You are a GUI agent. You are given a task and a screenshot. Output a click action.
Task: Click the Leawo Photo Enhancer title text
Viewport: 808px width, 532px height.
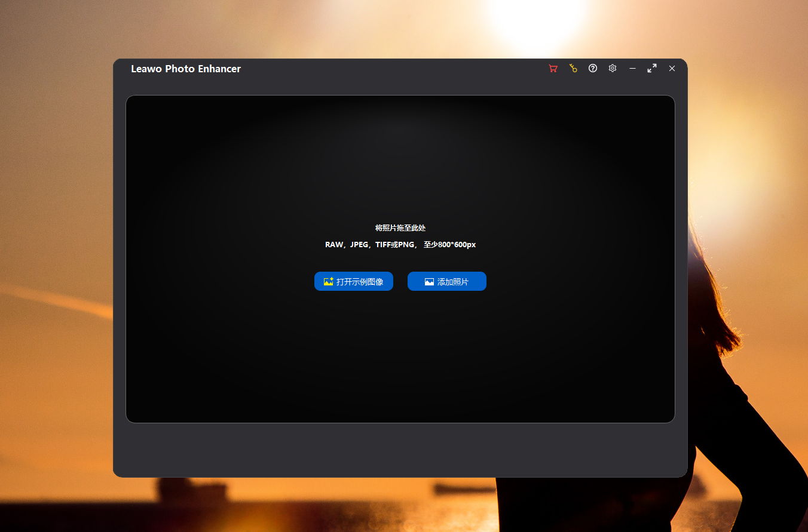click(186, 69)
